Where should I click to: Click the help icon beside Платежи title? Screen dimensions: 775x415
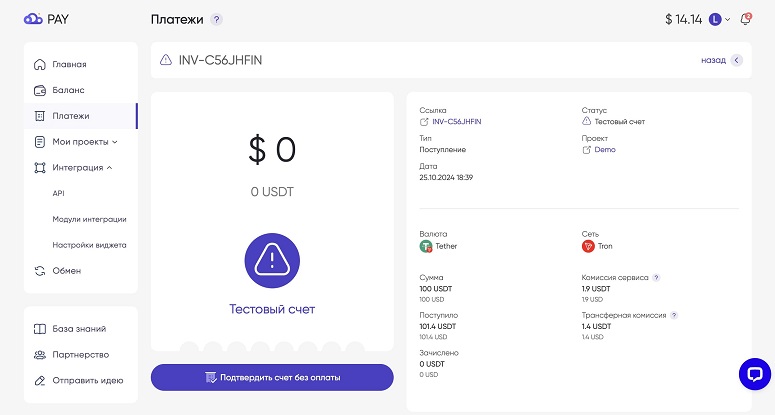coord(216,19)
